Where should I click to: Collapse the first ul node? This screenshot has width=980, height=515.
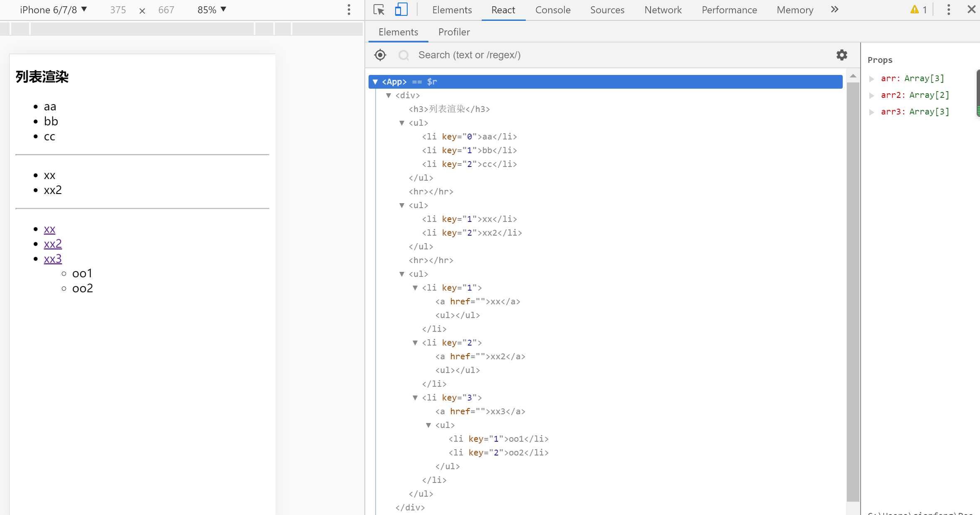(402, 123)
